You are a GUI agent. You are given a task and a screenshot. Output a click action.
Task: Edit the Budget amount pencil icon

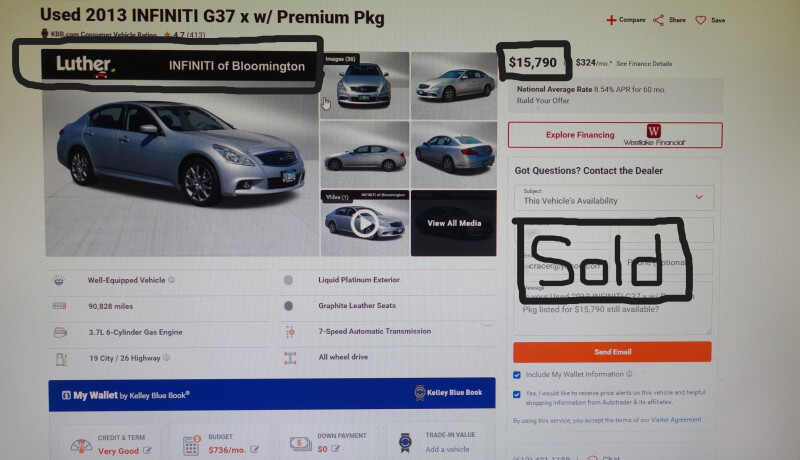pyautogui.click(x=254, y=449)
